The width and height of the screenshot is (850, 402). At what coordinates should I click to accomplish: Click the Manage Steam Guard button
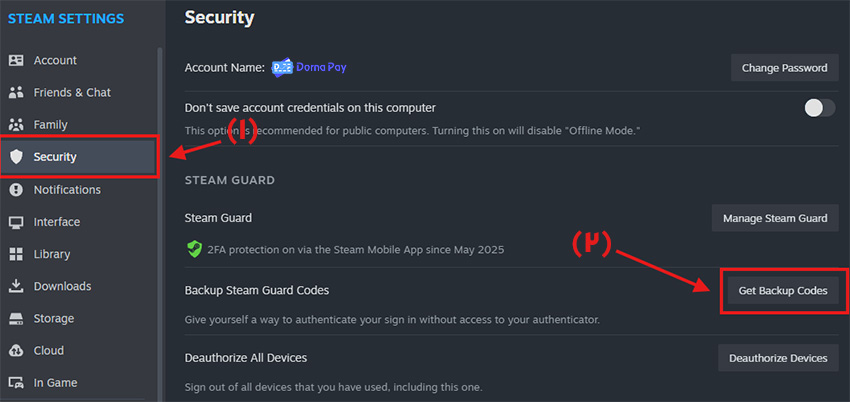(x=775, y=218)
